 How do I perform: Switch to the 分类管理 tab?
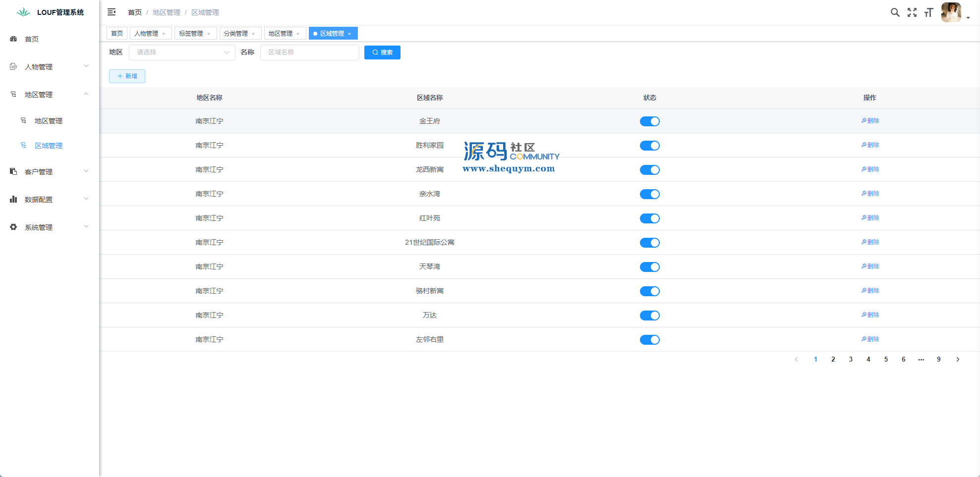tap(235, 34)
